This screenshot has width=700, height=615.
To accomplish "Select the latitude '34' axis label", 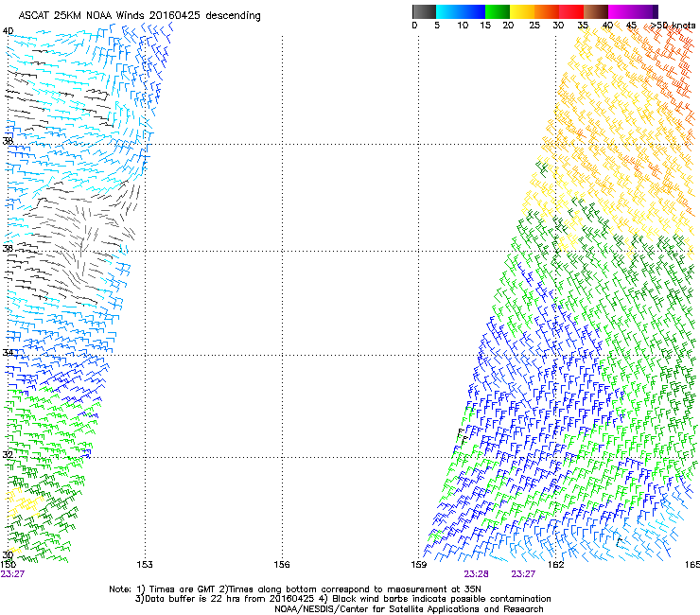I will 8,352.
